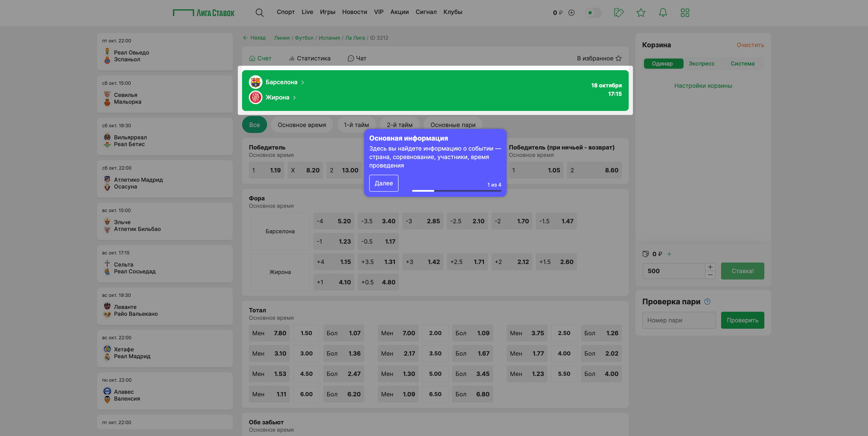
Task: Click the onboarding progress bar
Action: coord(456,191)
